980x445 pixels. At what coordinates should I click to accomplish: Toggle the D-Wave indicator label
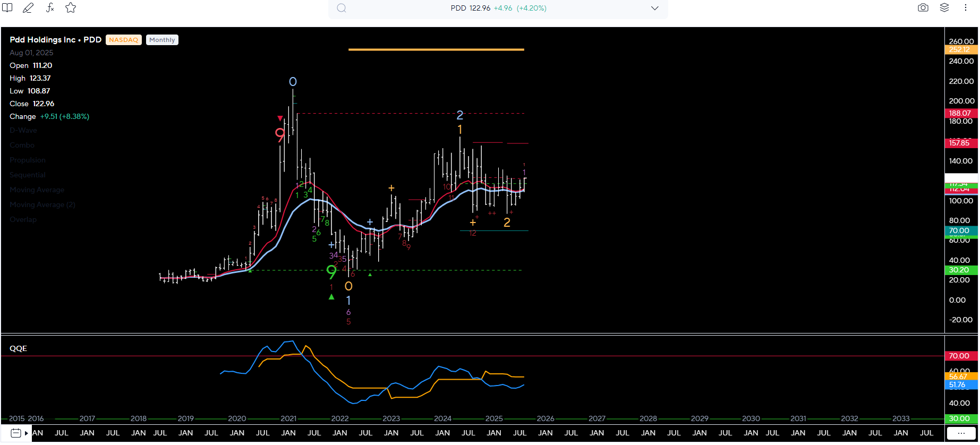pos(23,131)
